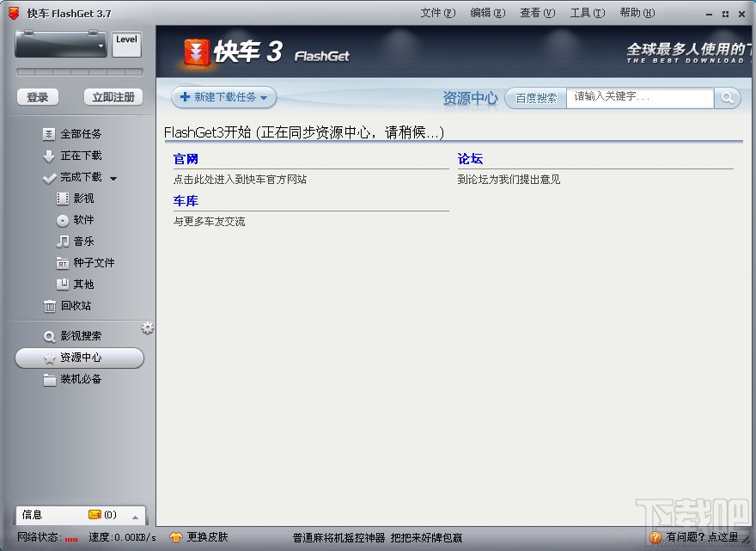
Task: Open sidebar settings via the gear icon
Action: point(148,328)
